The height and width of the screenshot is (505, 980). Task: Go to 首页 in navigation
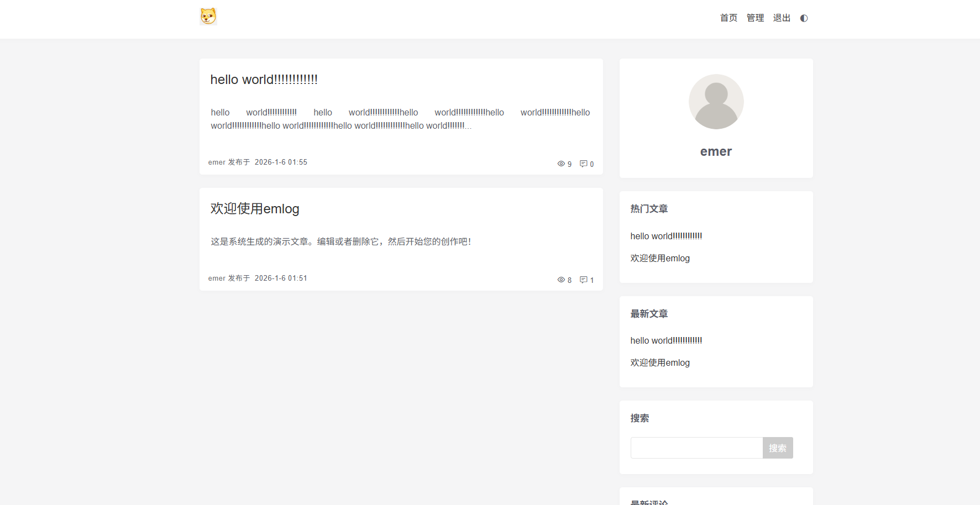point(729,18)
